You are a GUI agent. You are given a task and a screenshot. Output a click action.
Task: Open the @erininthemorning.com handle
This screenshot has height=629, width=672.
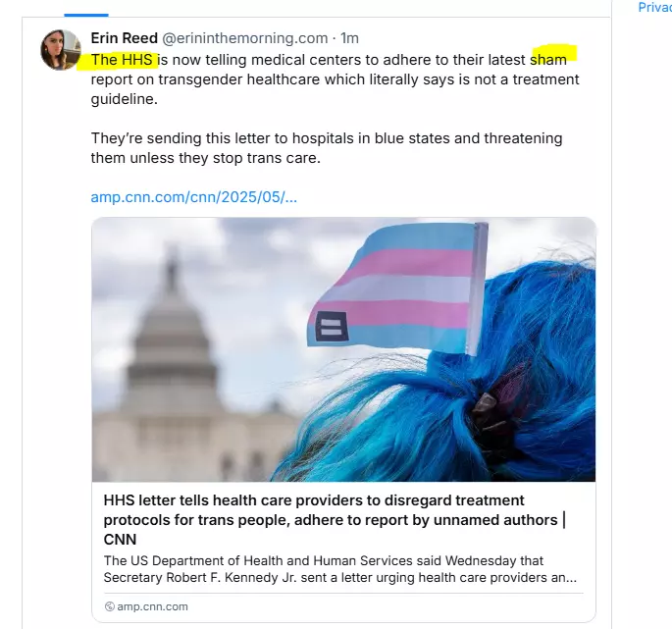(x=244, y=38)
